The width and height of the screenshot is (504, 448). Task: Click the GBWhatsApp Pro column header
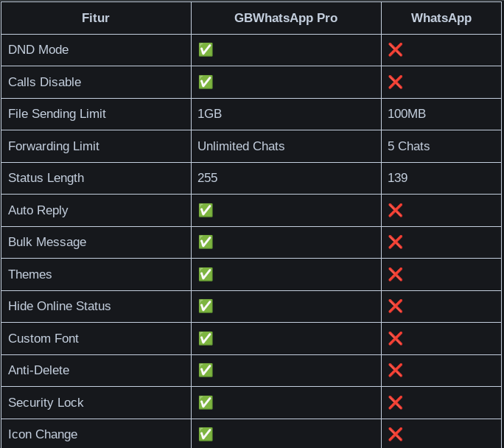(x=286, y=18)
